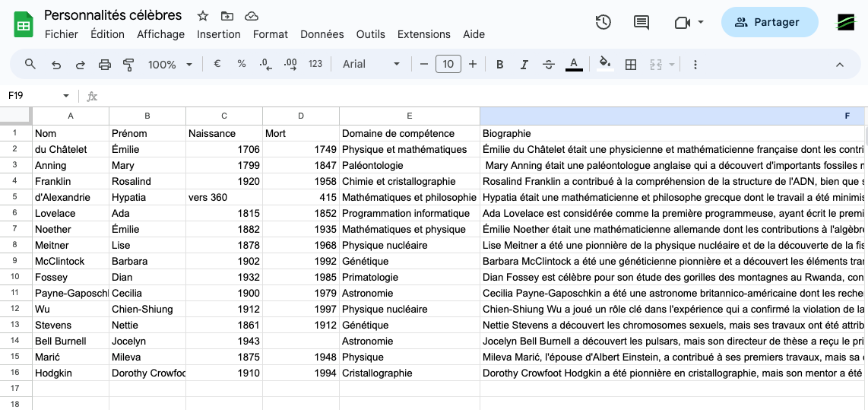The height and width of the screenshot is (410, 868).
Task: Open the Extensions menu
Action: coord(423,34)
